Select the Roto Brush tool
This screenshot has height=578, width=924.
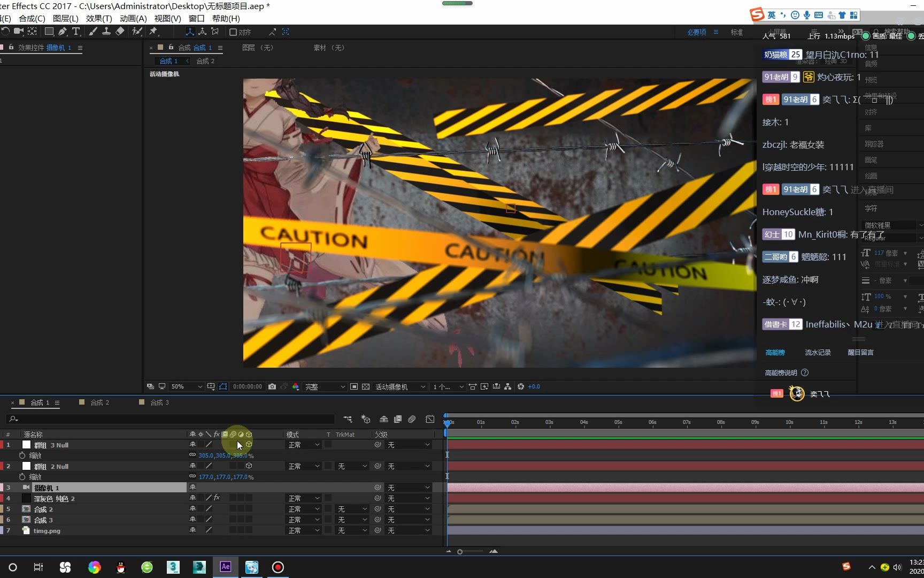coord(137,32)
